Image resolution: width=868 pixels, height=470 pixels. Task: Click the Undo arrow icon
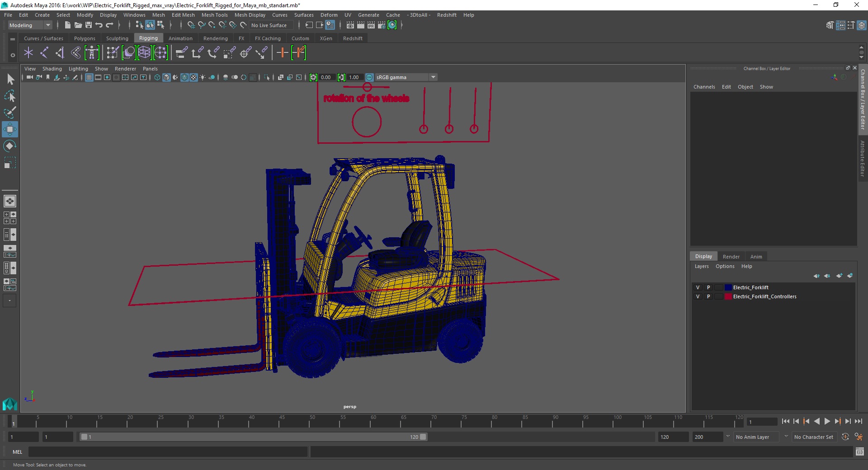click(99, 25)
